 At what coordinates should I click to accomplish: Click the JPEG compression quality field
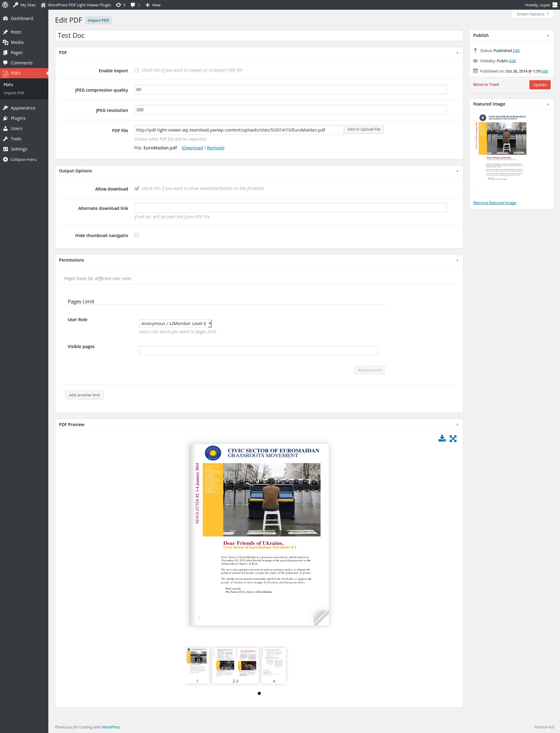point(290,90)
